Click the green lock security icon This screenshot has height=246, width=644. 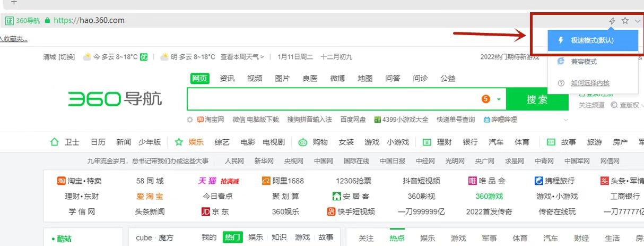(48, 21)
